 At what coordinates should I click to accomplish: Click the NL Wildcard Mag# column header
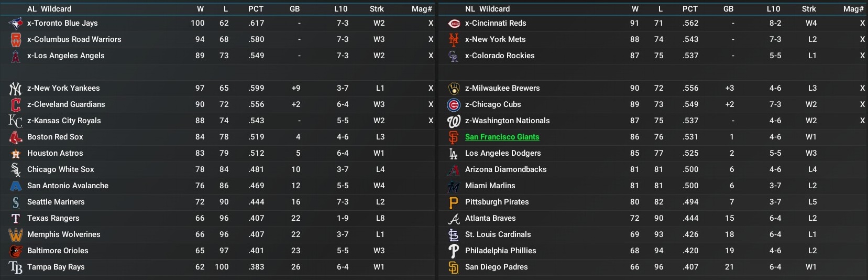853,9
